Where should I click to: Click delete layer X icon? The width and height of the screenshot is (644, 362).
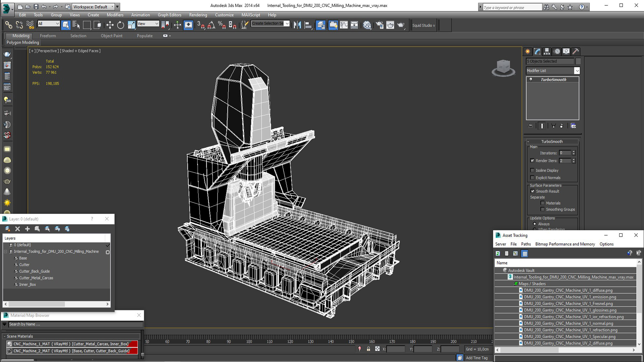pyautogui.click(x=17, y=229)
